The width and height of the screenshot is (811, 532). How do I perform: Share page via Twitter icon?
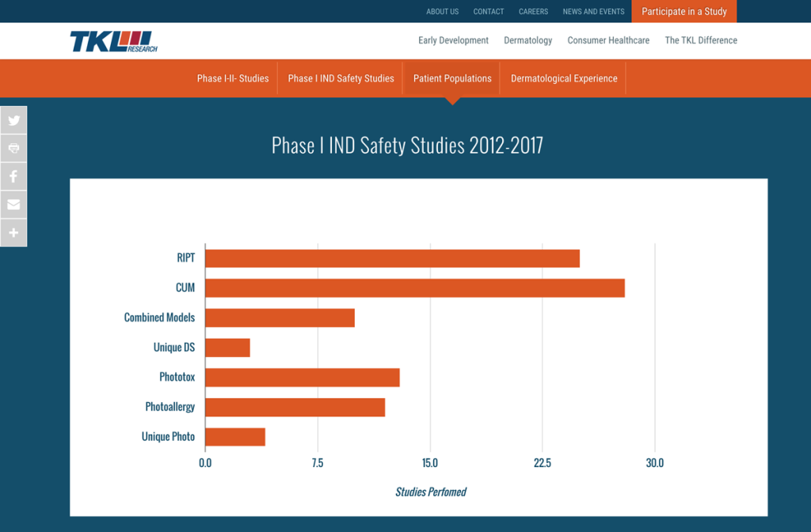pos(13,120)
